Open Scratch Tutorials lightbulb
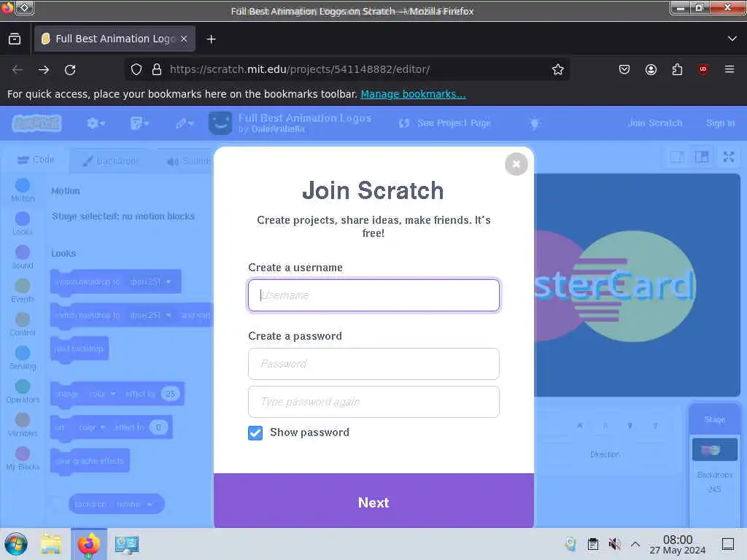Image resolution: width=747 pixels, height=560 pixels. pyautogui.click(x=535, y=124)
